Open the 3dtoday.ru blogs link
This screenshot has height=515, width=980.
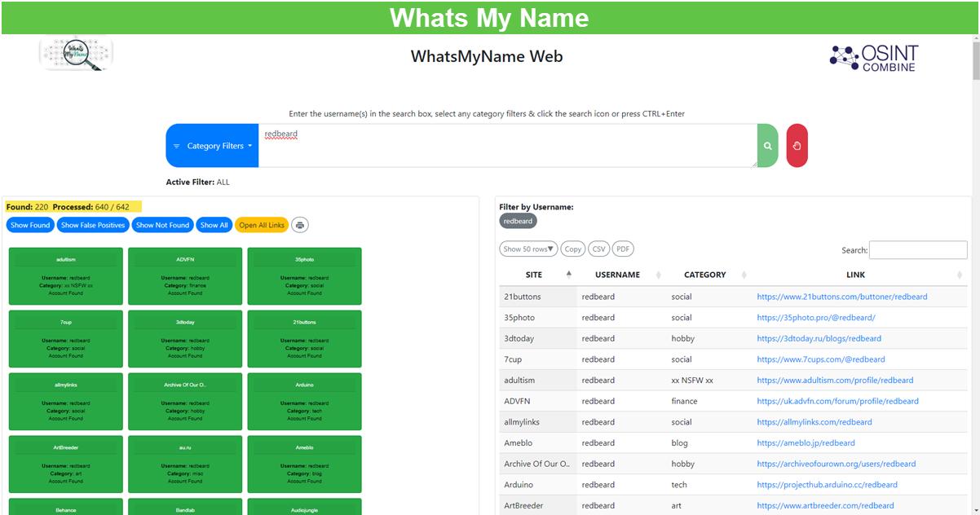[x=819, y=338]
